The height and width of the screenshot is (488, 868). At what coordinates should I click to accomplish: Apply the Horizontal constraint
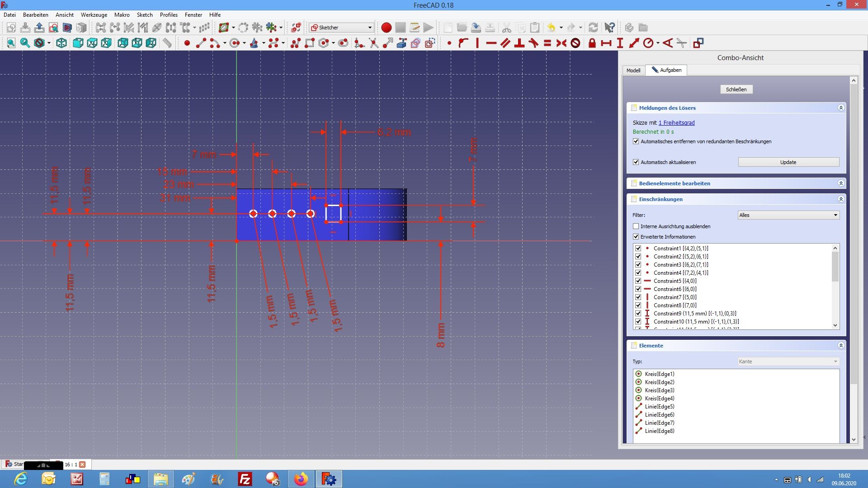pyautogui.click(x=491, y=43)
